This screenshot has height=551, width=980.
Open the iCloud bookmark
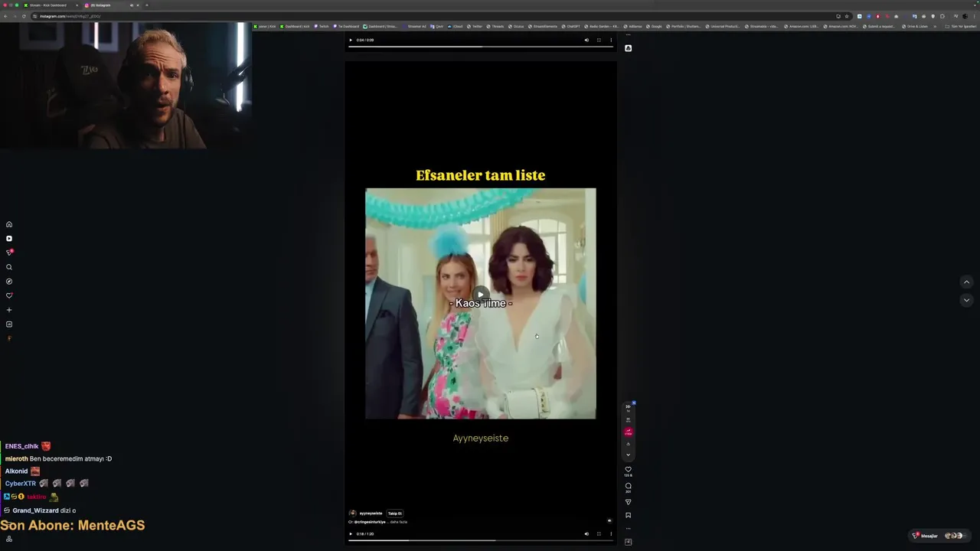coord(456,26)
